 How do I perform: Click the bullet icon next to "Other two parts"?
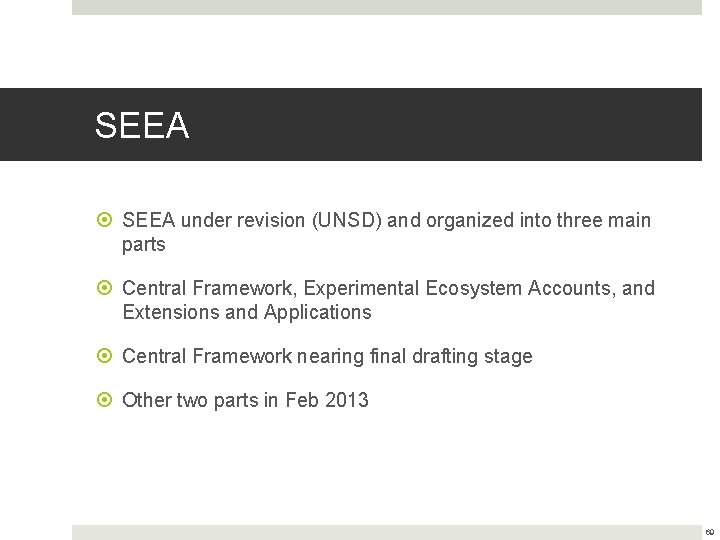105,401
